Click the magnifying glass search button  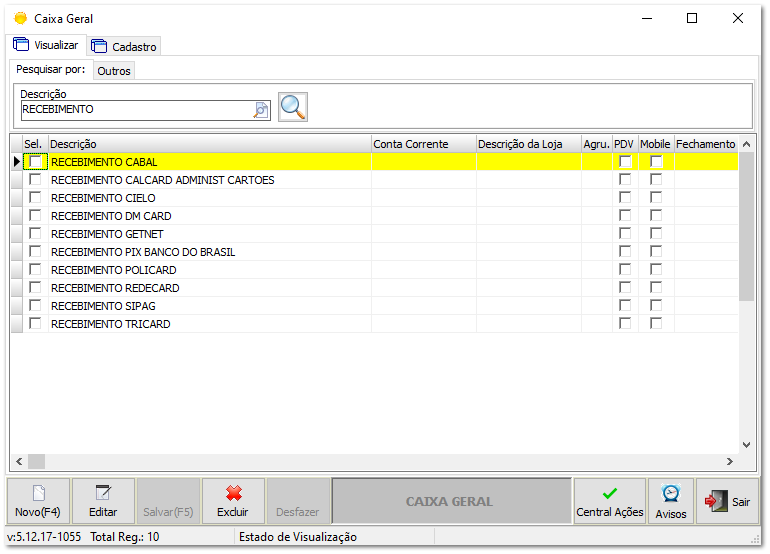pyautogui.click(x=293, y=107)
